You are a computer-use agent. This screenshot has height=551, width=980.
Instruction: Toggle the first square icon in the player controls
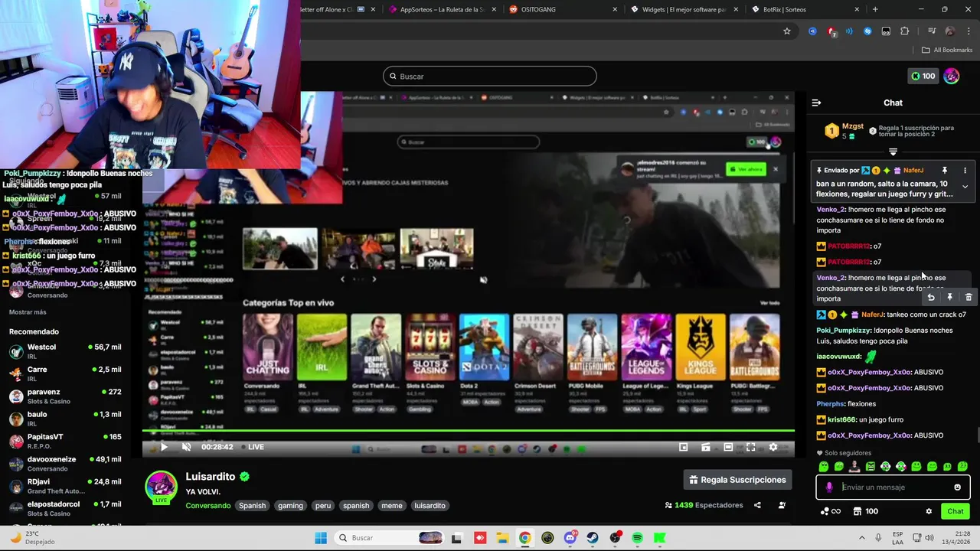684,447
